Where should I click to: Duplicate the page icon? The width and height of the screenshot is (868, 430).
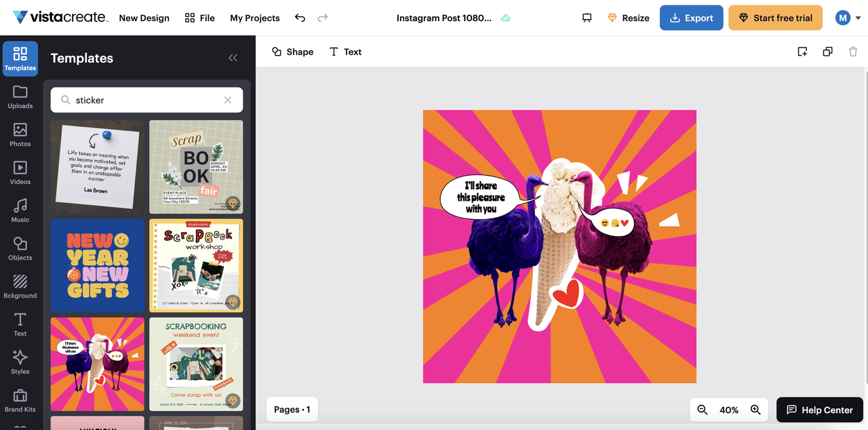827,52
